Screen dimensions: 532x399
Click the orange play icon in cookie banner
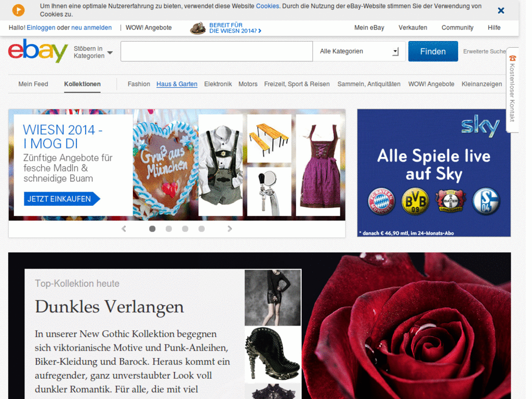(x=18, y=10)
